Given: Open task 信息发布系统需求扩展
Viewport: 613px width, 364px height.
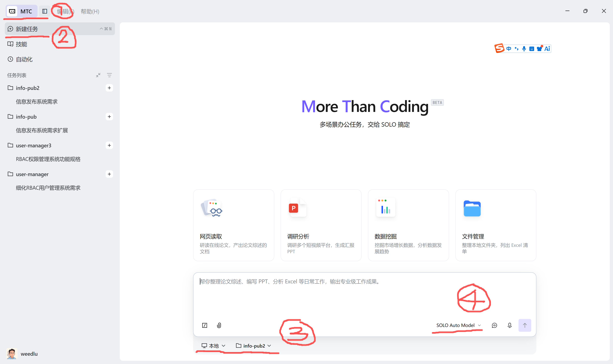Looking at the screenshot, I should 42,130.
